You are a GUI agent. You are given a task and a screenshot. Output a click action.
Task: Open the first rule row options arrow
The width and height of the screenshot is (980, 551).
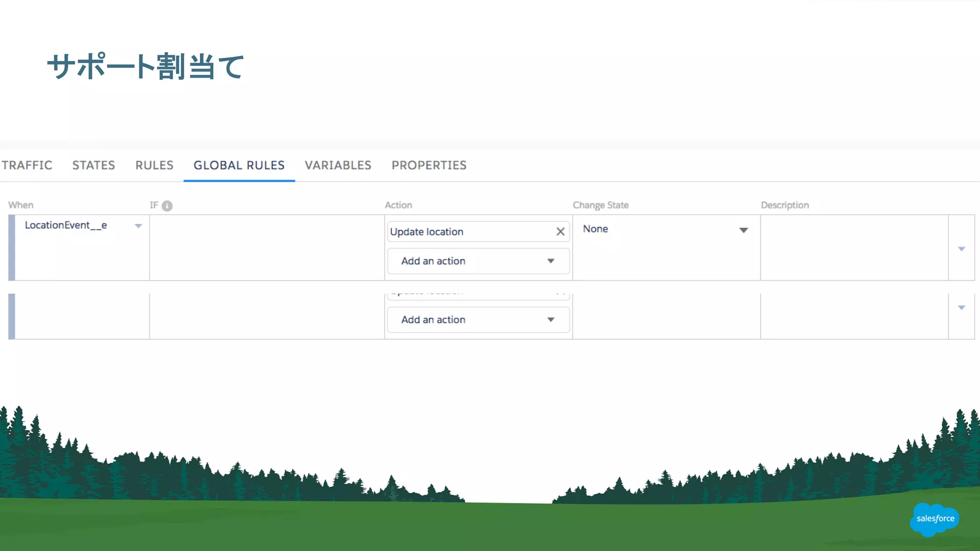click(x=961, y=249)
